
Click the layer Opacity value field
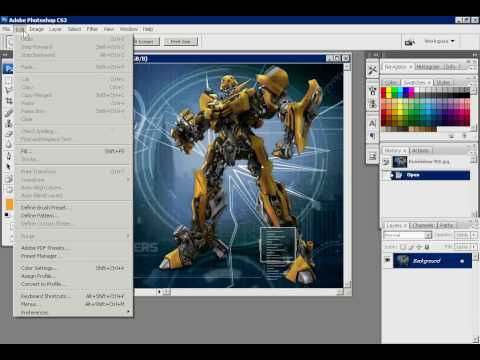click(462, 235)
